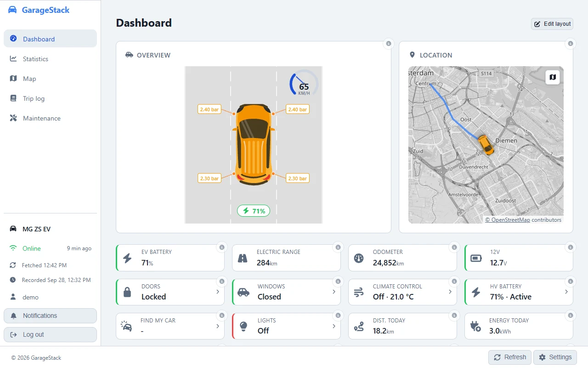Click the Log out button
This screenshot has height=368, width=588.
[x=50, y=334]
